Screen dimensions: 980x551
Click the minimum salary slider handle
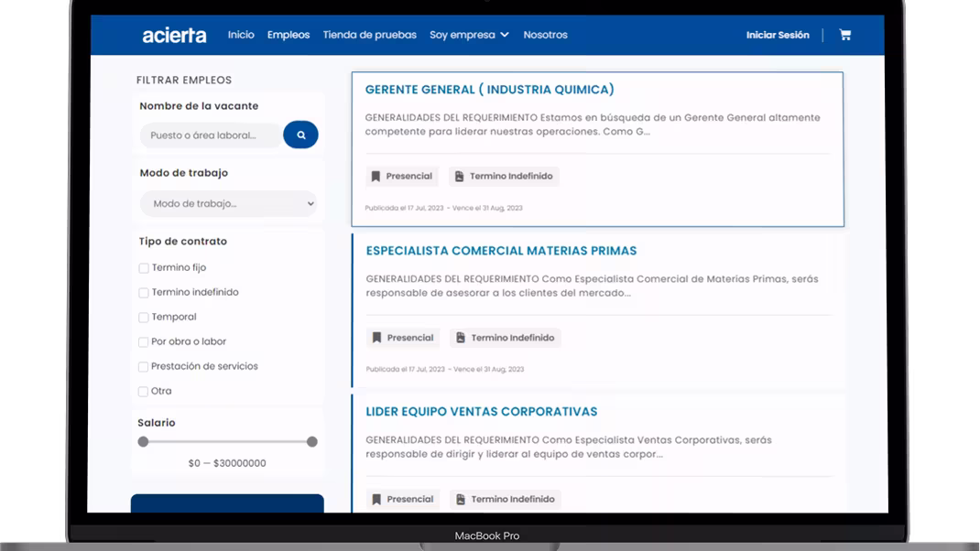tap(143, 442)
